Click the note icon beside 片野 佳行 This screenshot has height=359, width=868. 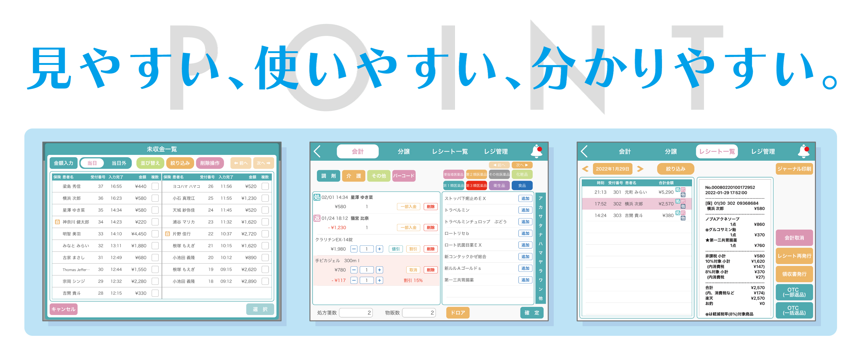click(167, 234)
